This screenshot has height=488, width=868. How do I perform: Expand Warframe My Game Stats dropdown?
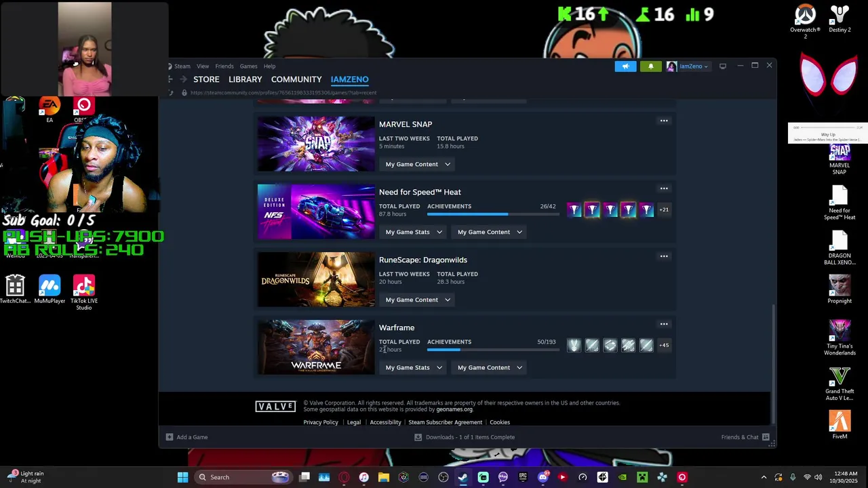coord(414,367)
